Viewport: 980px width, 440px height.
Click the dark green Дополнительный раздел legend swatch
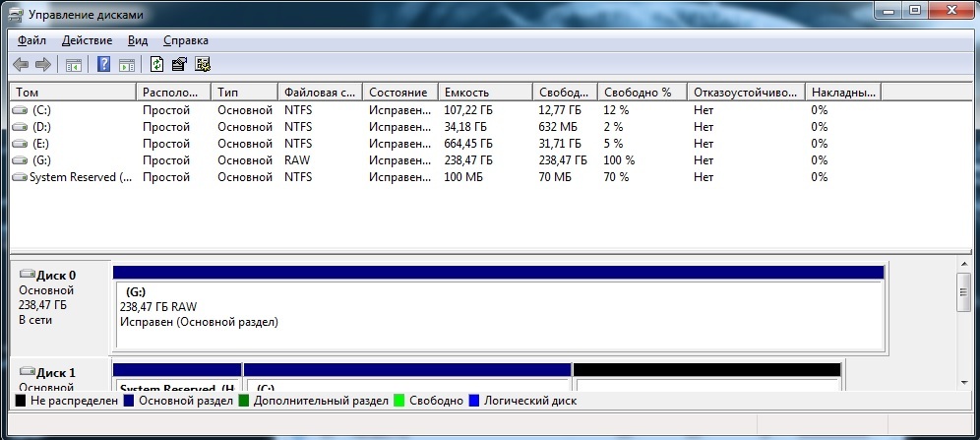click(x=244, y=401)
